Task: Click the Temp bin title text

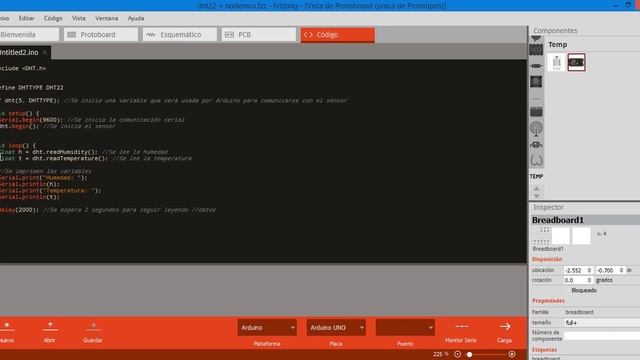Action: (558, 44)
